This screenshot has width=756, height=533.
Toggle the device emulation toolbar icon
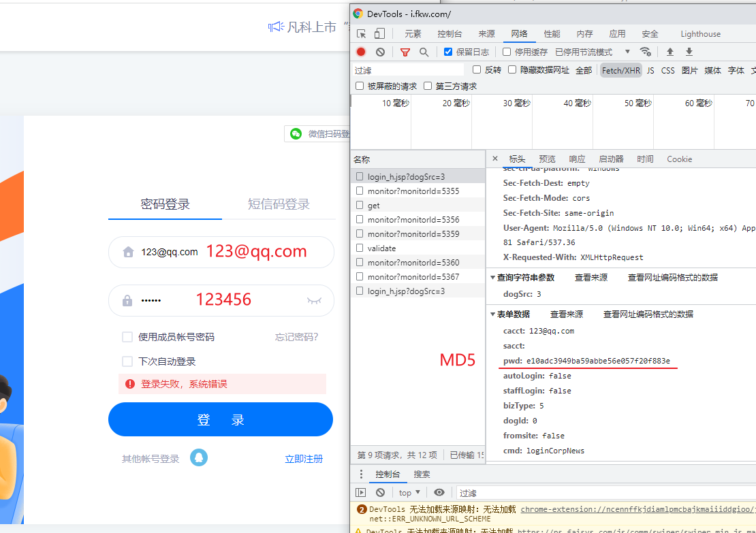pyautogui.click(x=379, y=33)
